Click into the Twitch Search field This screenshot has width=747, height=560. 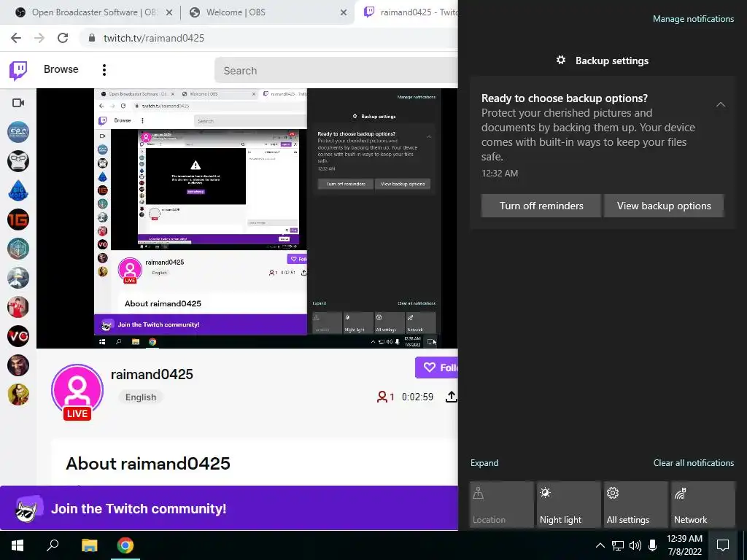(x=336, y=71)
